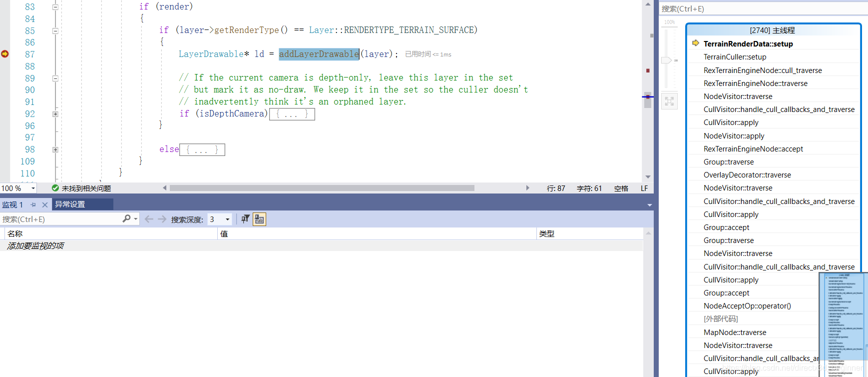Select the 监视 1 tab
868x377 pixels.
[x=12, y=204]
